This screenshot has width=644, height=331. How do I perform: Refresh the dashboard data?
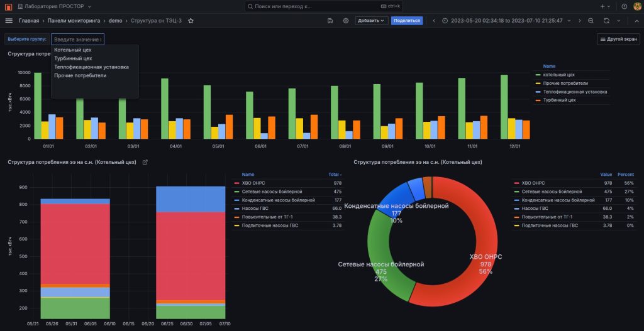click(x=606, y=21)
